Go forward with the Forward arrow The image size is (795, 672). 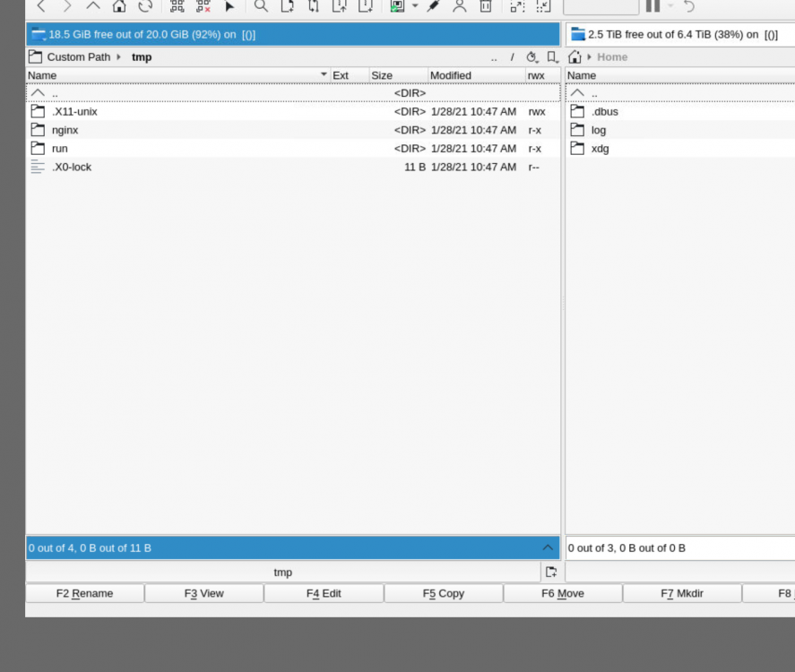[x=67, y=6]
